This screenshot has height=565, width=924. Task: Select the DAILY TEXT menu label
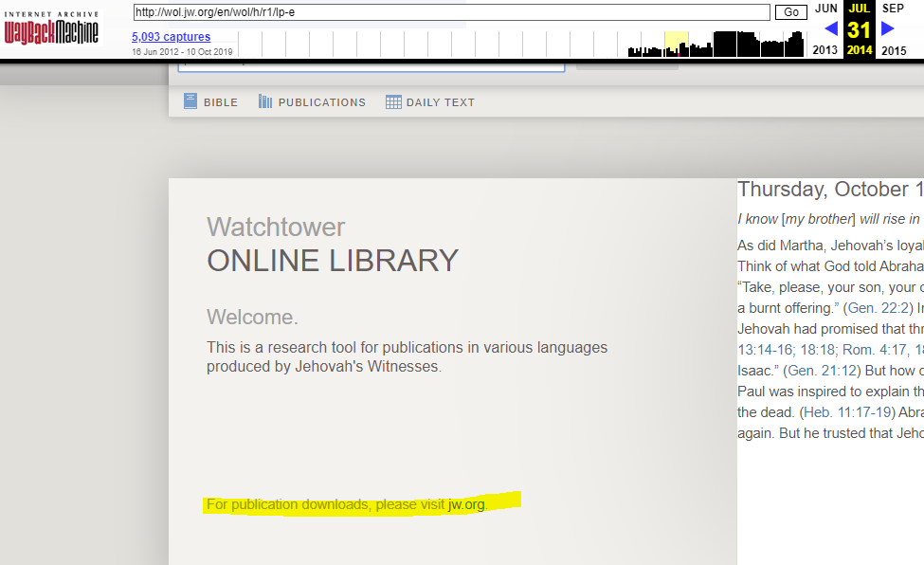440,102
